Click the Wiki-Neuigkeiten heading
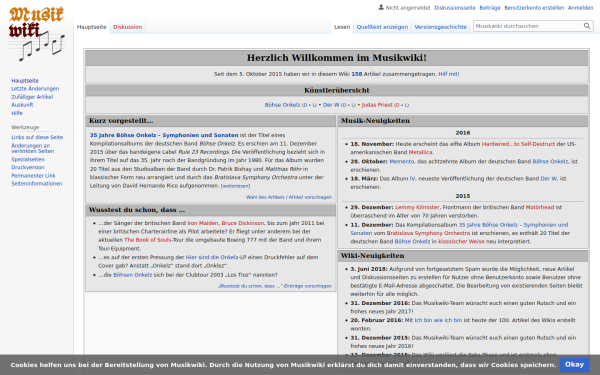Viewport: 600px width, 375px height. coord(372,256)
